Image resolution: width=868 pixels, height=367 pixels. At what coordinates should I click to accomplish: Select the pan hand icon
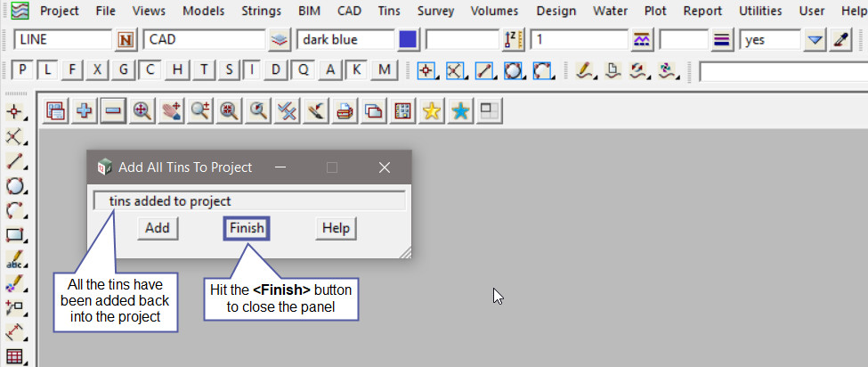pos(171,111)
